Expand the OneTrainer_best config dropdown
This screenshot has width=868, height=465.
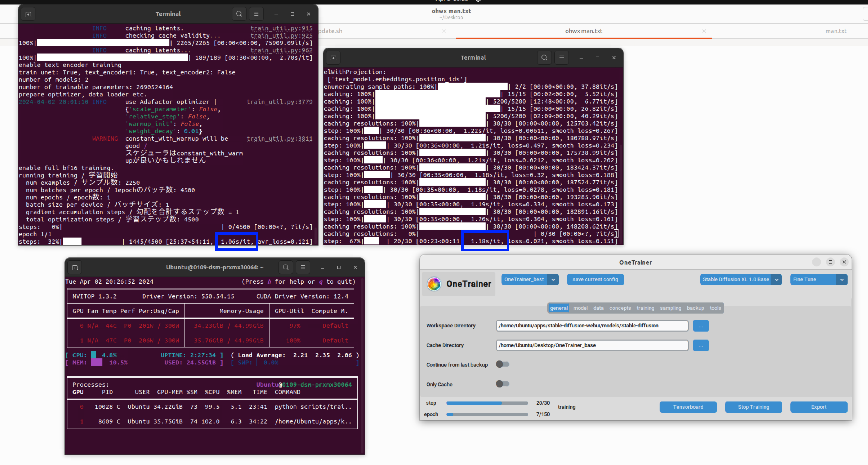[553, 280]
